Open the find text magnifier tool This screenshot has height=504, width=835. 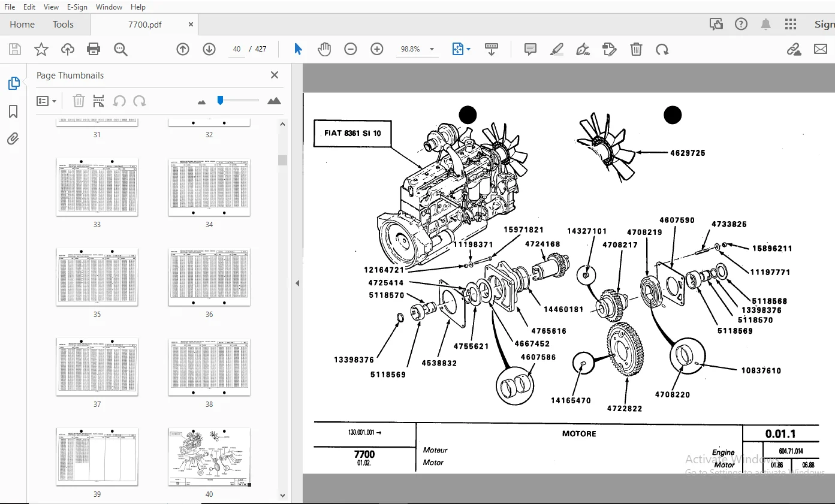(x=120, y=49)
